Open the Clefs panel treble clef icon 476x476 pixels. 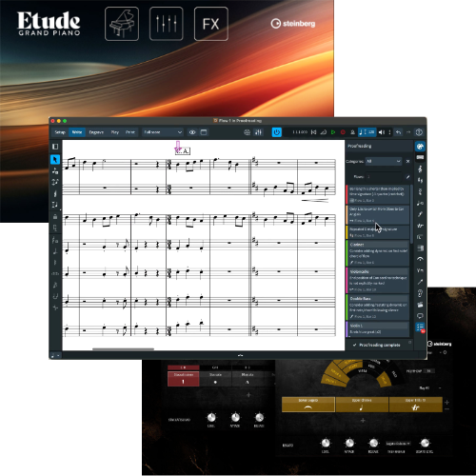[420, 169]
